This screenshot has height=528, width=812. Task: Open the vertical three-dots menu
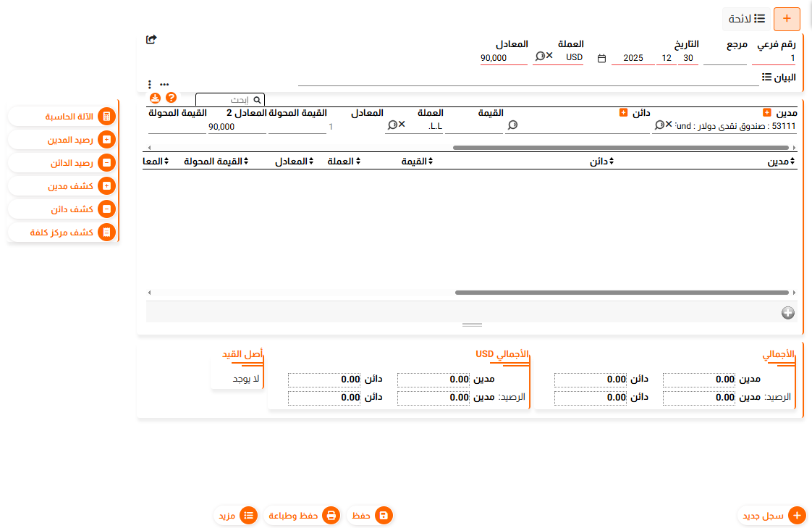tap(149, 85)
